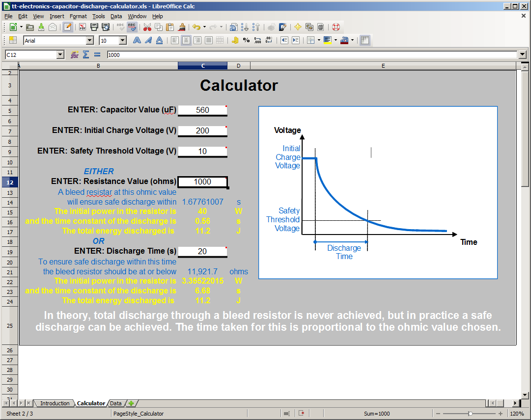531x420 pixels.
Task: Toggle Show Draw Functions icon
Action: [282, 27]
